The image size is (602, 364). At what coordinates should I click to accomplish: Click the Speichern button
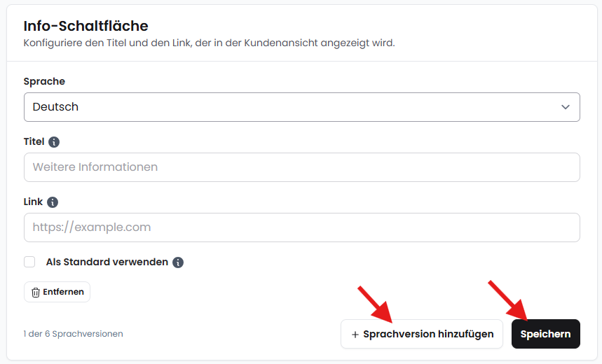[x=545, y=334]
